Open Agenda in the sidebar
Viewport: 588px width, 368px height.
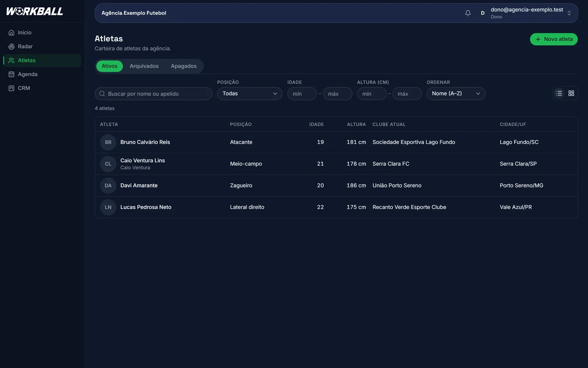click(42, 74)
